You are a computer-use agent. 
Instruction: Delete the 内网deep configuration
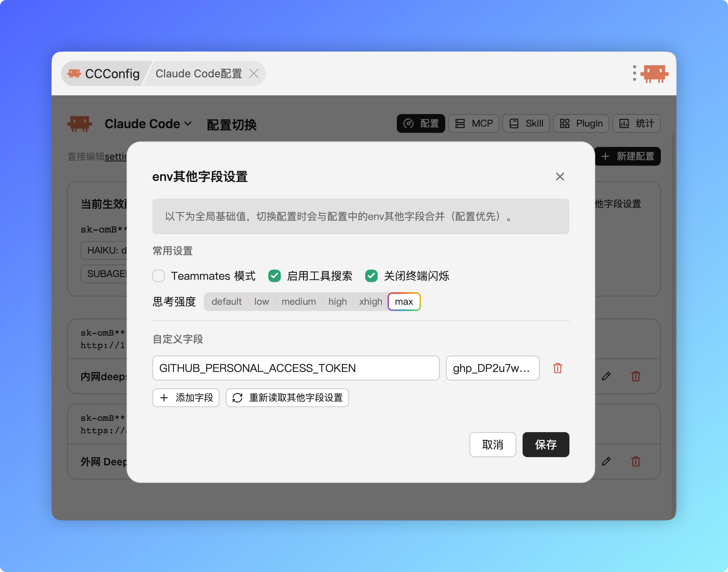coord(636,376)
